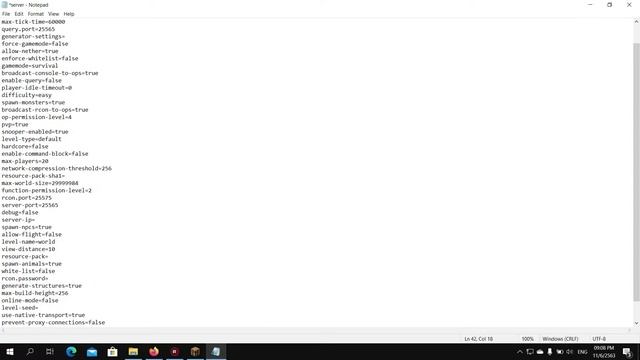Open the volume speaker tray icon
Screen dimensions: 640x360
click(569, 352)
